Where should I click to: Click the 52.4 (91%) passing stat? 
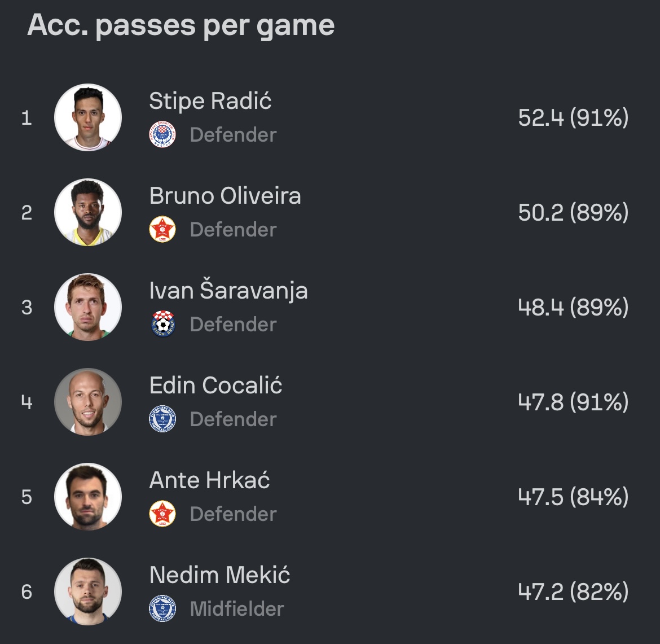[573, 117]
